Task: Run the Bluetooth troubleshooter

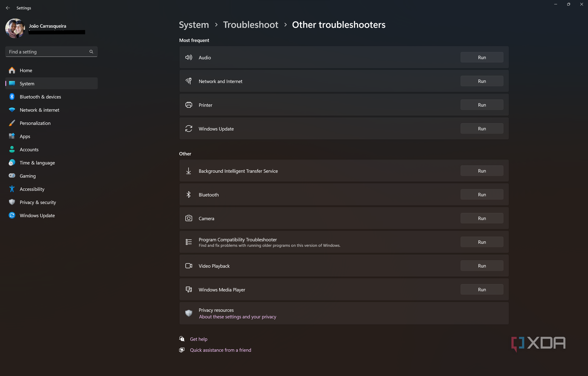Action: click(482, 195)
